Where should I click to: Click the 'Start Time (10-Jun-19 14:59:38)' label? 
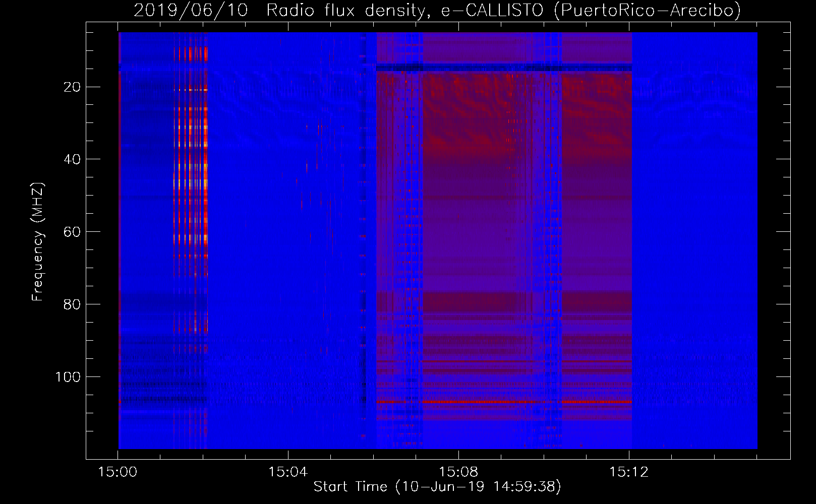[x=437, y=487]
